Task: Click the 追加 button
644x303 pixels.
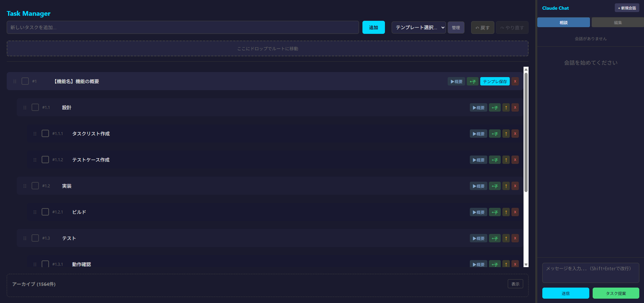Action: pos(374,27)
